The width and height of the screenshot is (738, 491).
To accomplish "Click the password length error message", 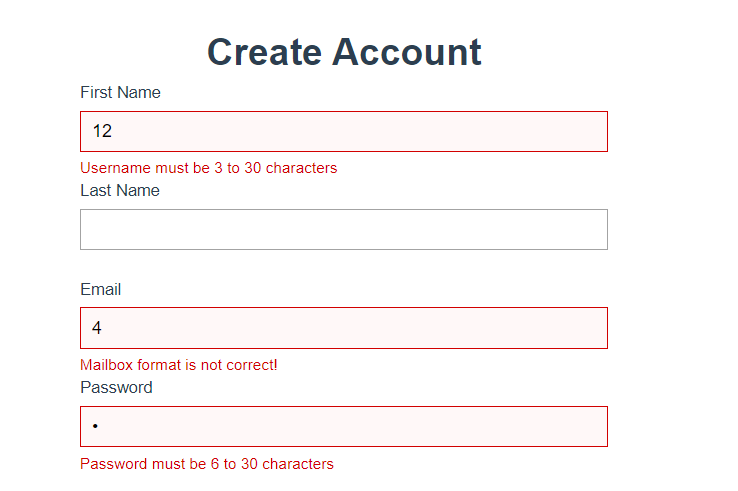I will click(206, 464).
